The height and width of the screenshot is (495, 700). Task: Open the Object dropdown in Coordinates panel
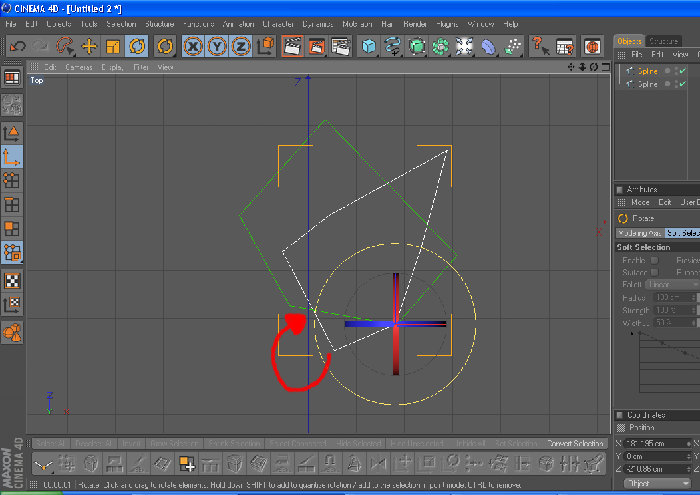(657, 483)
